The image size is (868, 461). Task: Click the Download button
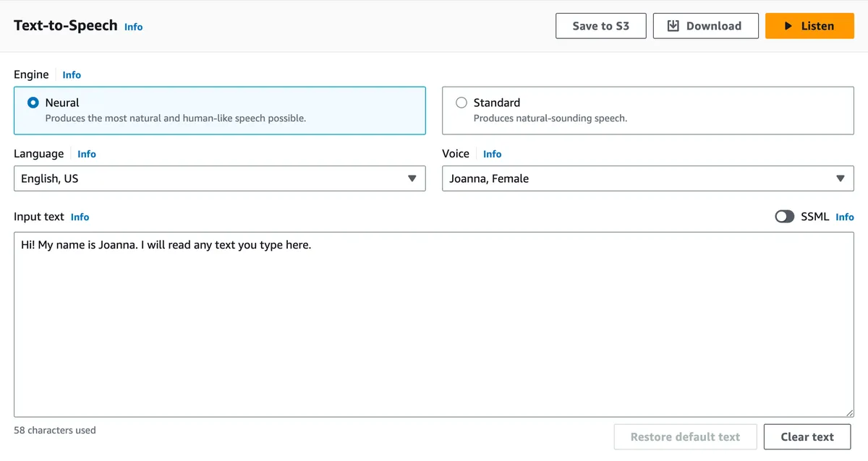click(x=705, y=26)
